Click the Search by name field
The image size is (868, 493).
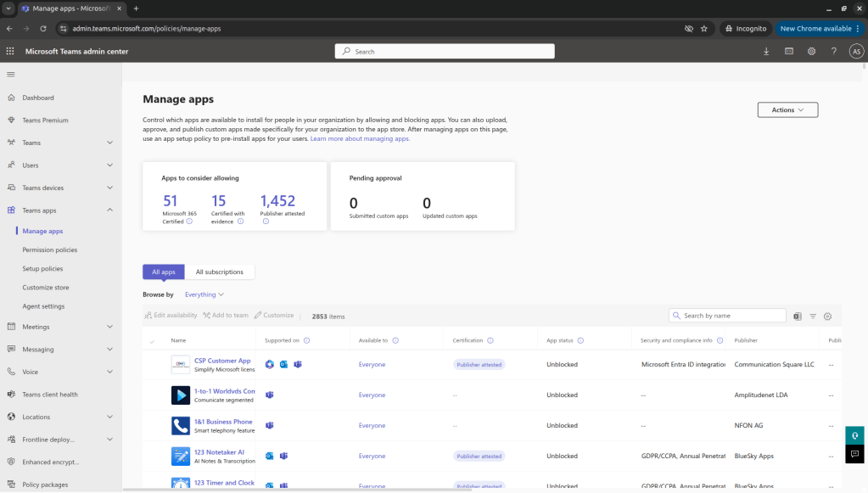point(727,316)
